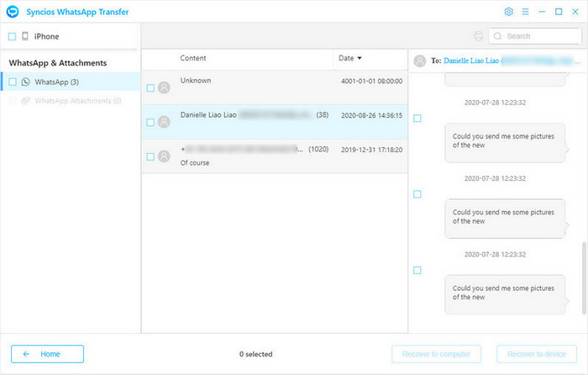Check the Unknown conversation checkbox
This screenshot has height=375, width=588.
tap(150, 87)
